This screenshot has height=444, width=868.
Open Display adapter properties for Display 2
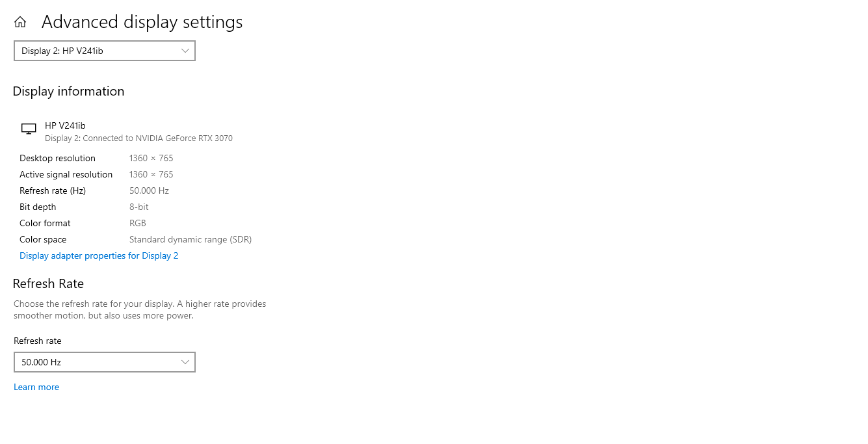click(x=99, y=255)
